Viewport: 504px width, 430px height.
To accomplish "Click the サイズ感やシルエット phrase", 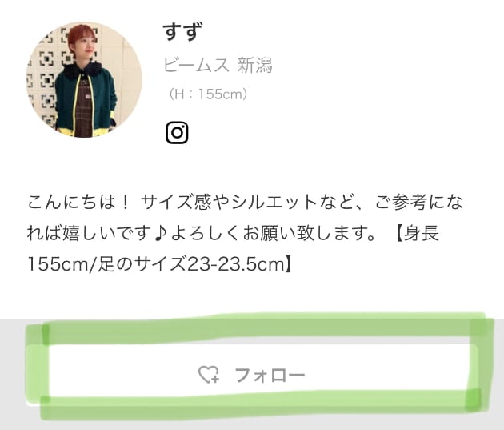I will (228, 203).
